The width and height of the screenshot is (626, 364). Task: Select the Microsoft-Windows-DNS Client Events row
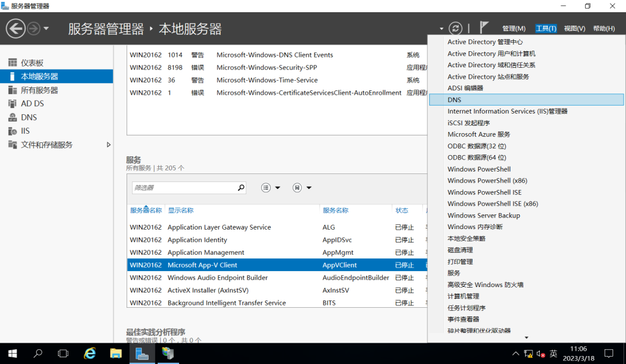[277, 55]
